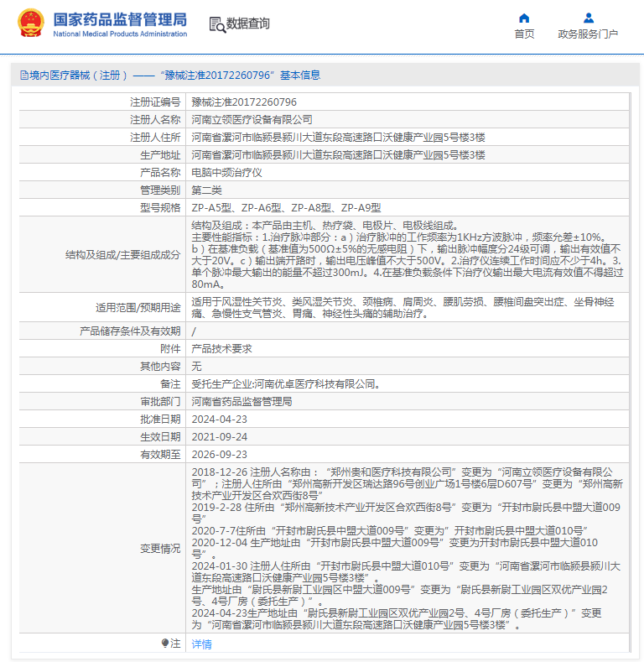Screen dimensions: 644x662
Task: Click management class value 第二类
Action: (x=206, y=190)
